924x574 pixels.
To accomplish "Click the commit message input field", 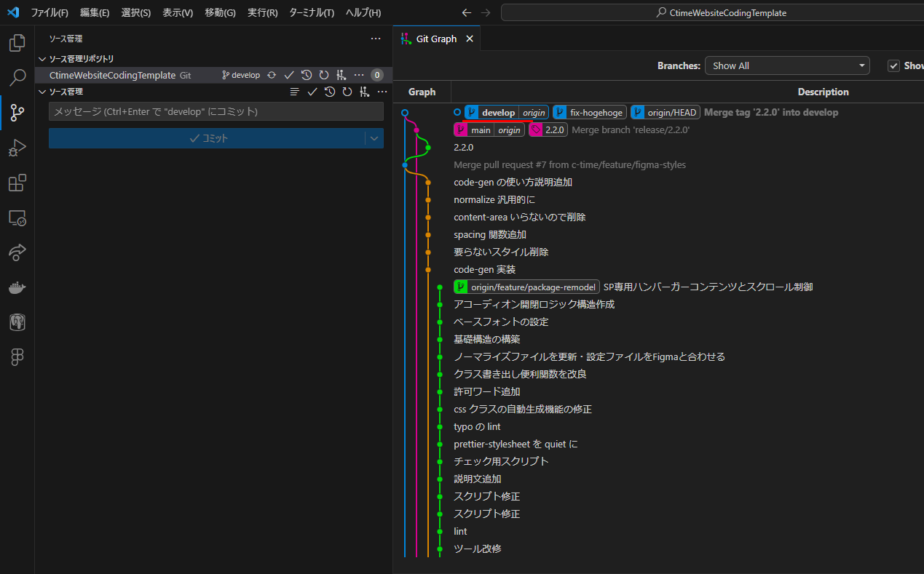I will (216, 111).
